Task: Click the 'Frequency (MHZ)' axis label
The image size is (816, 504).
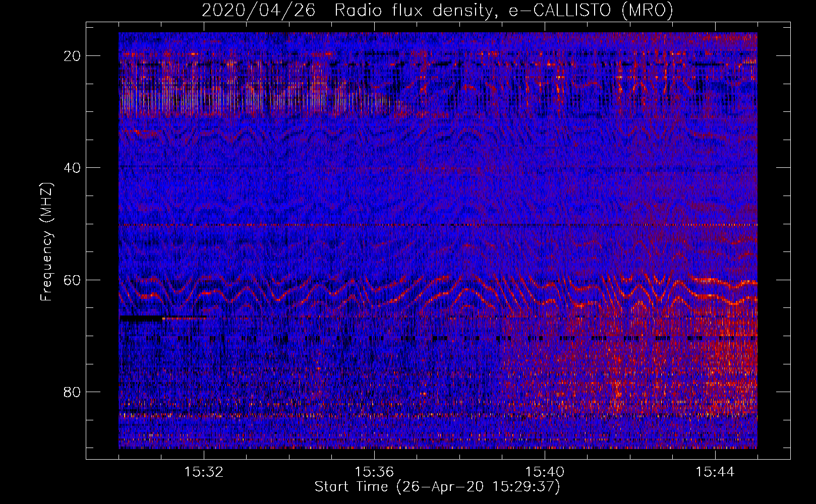Action: pos(46,242)
